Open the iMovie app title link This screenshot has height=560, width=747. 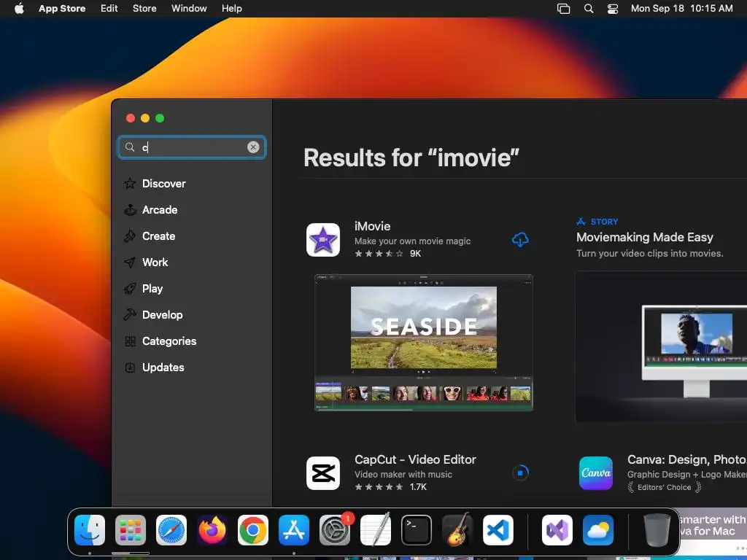click(372, 226)
